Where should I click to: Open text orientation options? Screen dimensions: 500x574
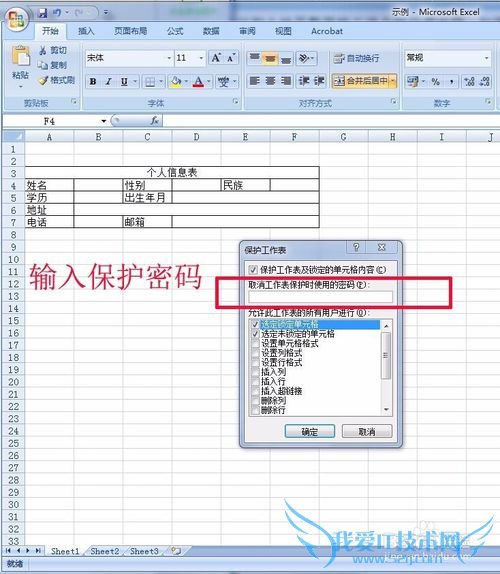pos(306,58)
